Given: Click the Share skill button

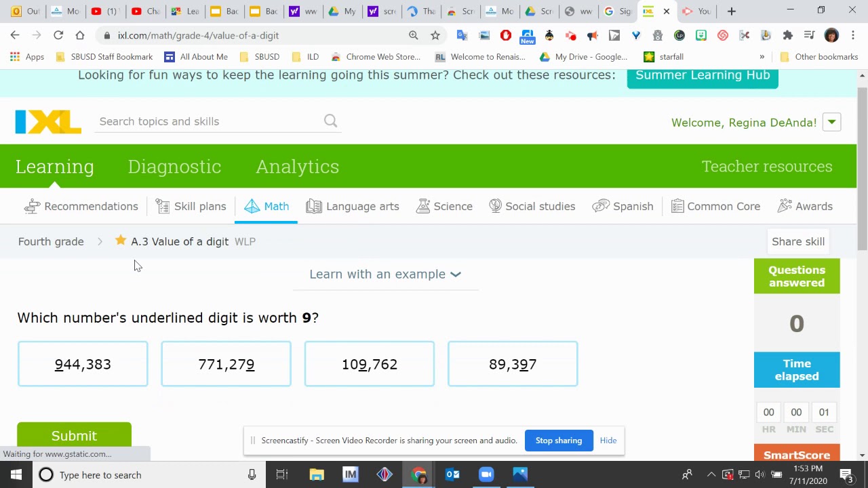Looking at the screenshot, I should 798,241.
